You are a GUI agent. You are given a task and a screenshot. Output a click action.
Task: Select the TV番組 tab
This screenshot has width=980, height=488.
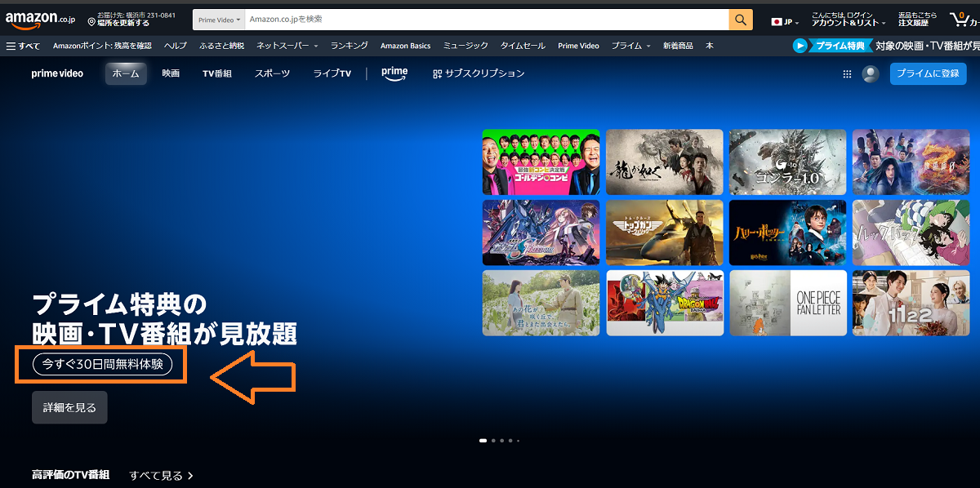pos(217,73)
